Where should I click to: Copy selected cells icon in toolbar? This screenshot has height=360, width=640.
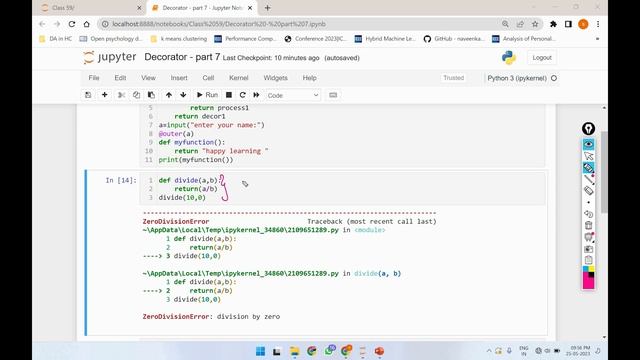136,95
